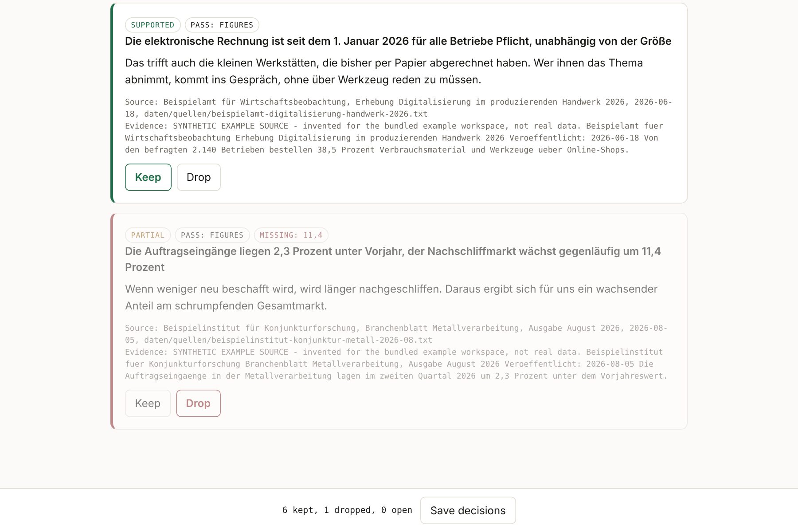Viewport: 798px width, 532px height.
Task: Drop the Auftragseingänge 2,3 Prozent claim
Action: [x=198, y=403]
